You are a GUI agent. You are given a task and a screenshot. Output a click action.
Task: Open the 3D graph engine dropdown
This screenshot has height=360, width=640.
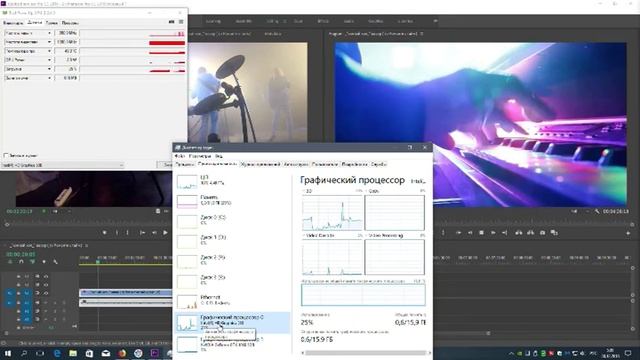coord(303,191)
